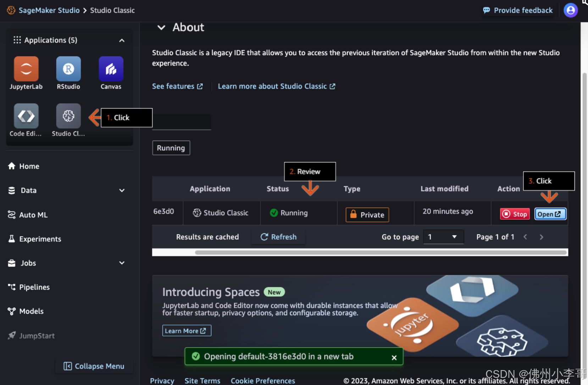This screenshot has height=385, width=588.
Task: Open the running Studio Classic app
Action: point(550,214)
